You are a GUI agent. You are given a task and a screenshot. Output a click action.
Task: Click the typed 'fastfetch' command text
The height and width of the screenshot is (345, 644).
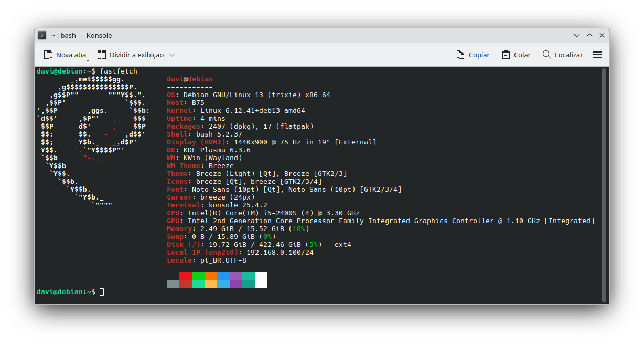pos(119,71)
